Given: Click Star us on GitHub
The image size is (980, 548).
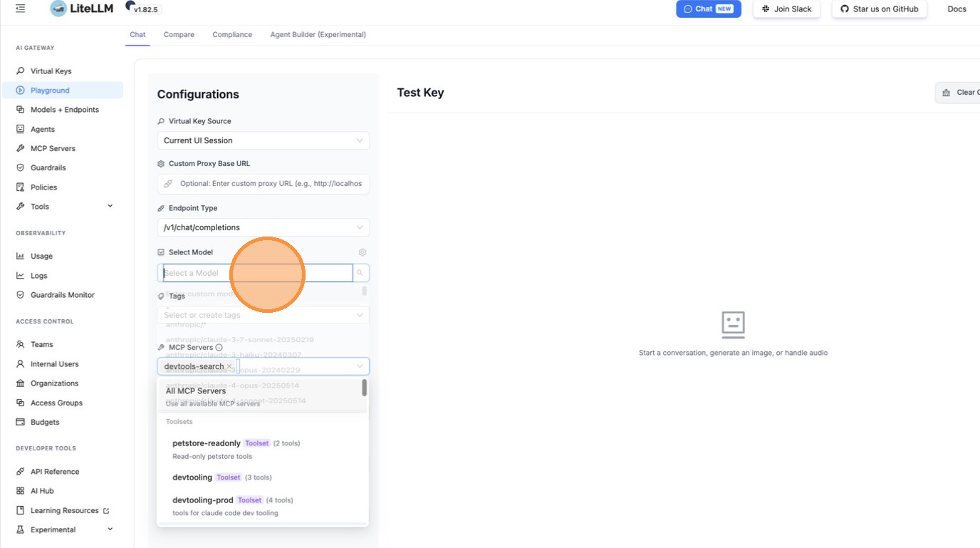Looking at the screenshot, I should [879, 9].
